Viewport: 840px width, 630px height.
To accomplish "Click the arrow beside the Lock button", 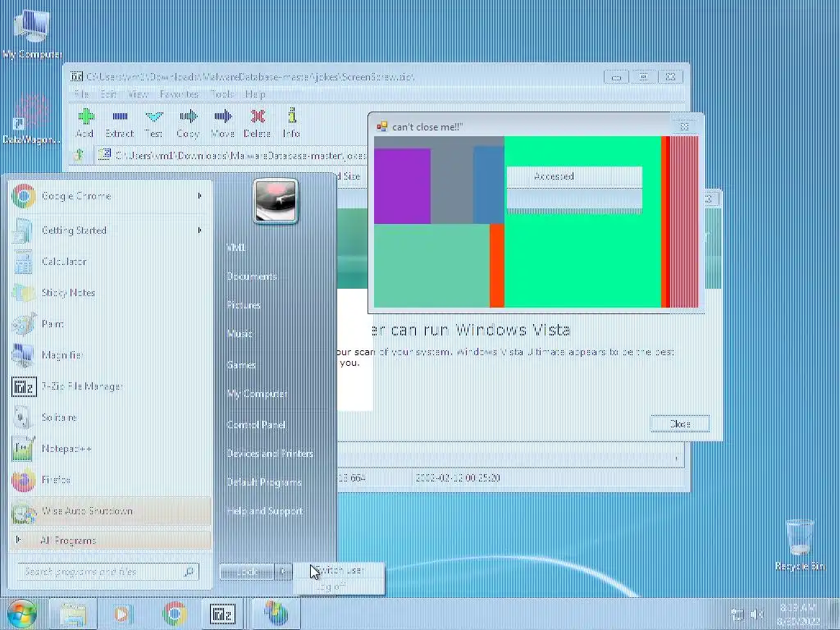I will pyautogui.click(x=283, y=572).
